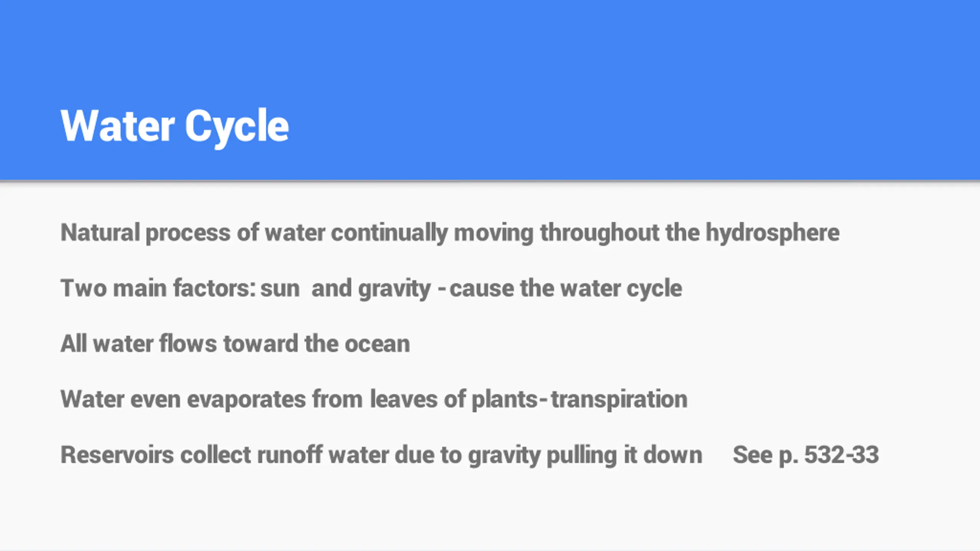Click the word "evaporates"

[x=246, y=399]
